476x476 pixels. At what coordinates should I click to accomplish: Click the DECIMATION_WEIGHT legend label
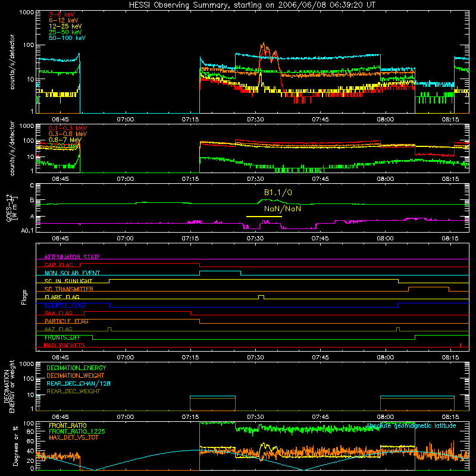point(76,375)
